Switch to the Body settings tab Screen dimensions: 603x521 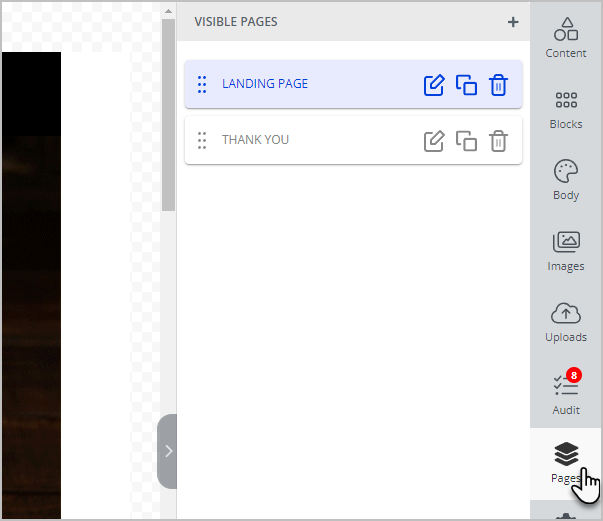coord(566,180)
